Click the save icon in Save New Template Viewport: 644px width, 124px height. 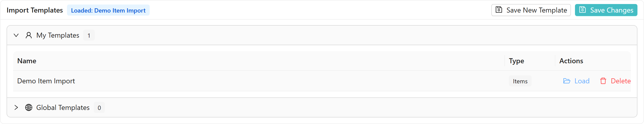[x=499, y=10]
